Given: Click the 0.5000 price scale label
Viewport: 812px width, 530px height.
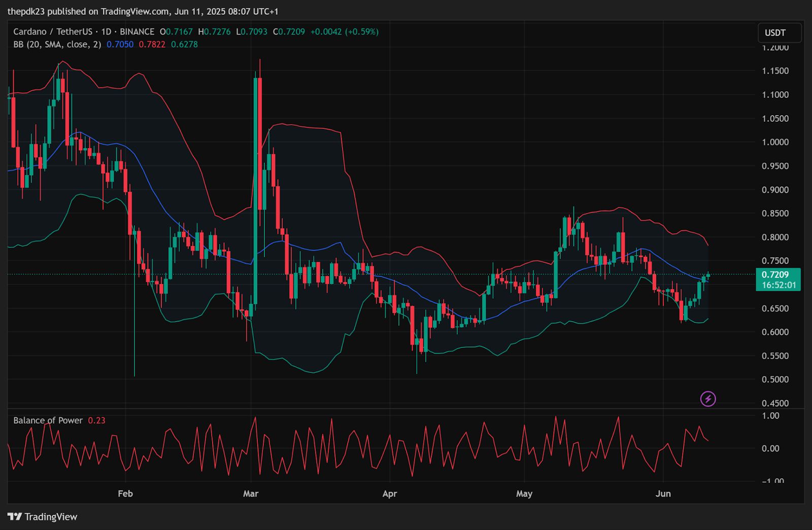Looking at the screenshot, I should (775, 379).
